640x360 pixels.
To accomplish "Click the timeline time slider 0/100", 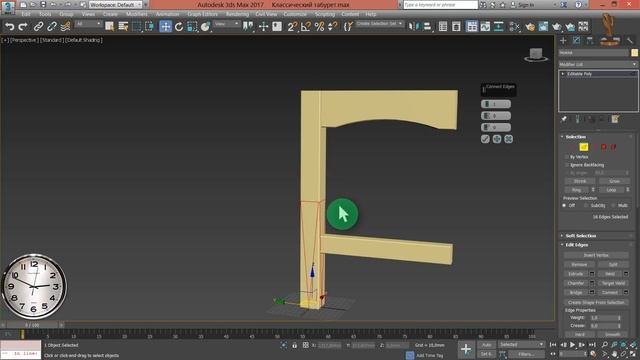I will coord(32,325).
